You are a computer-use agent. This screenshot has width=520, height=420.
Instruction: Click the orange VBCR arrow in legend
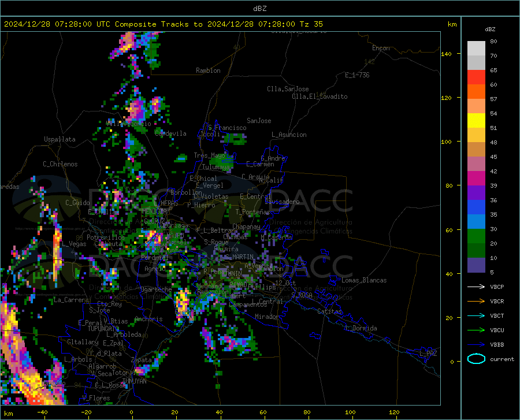476,302
